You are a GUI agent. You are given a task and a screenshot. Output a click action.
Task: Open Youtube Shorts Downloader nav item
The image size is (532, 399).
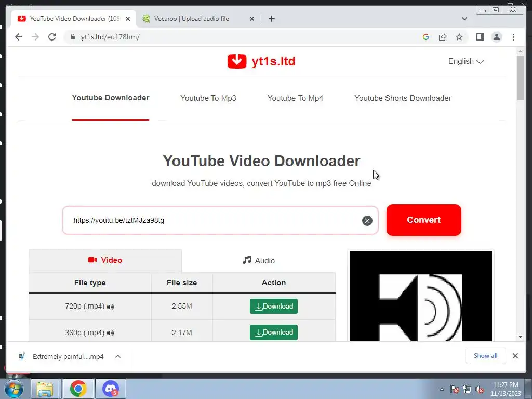click(x=403, y=98)
